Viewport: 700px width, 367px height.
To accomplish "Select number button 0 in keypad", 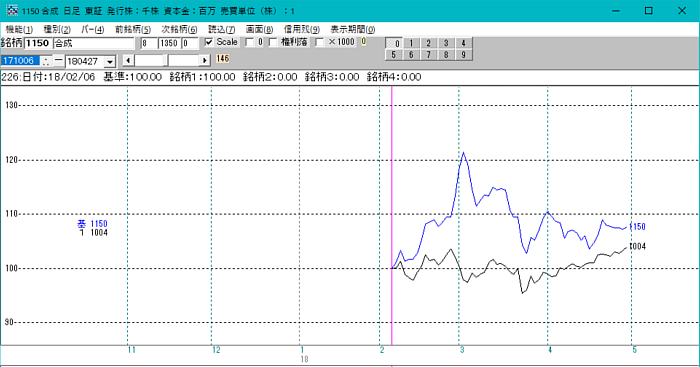I will pyautogui.click(x=394, y=43).
